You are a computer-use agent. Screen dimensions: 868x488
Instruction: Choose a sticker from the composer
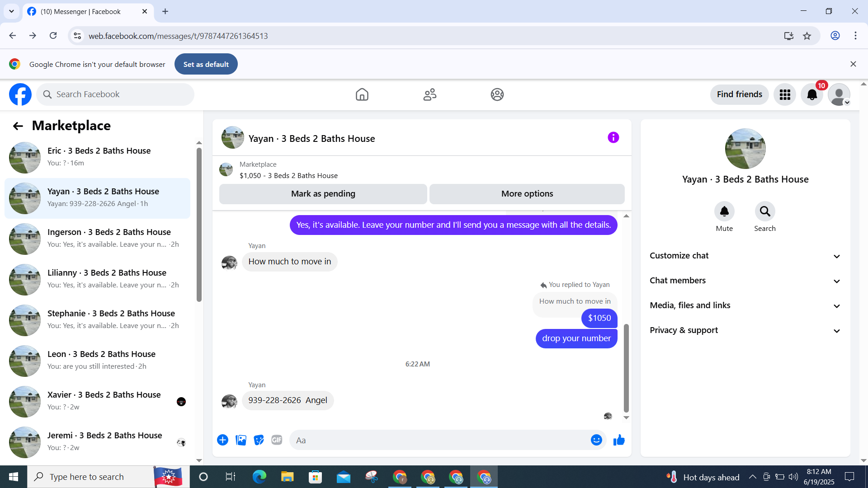click(259, 440)
